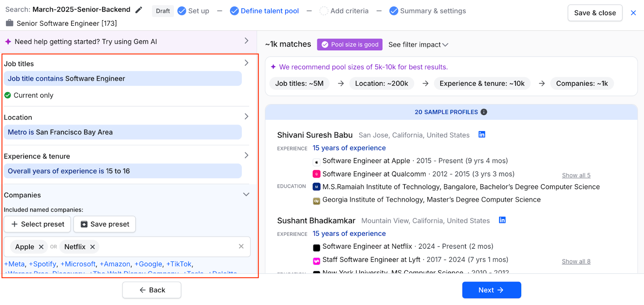This screenshot has height=305, width=644.
Task: Click the Select preset button
Action: point(37,224)
